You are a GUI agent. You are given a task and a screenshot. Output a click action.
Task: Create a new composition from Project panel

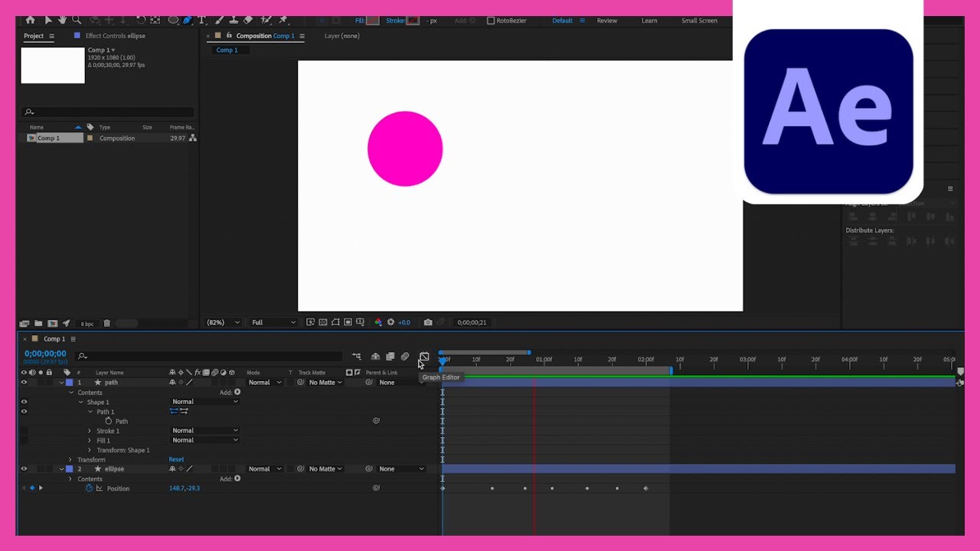tap(52, 323)
